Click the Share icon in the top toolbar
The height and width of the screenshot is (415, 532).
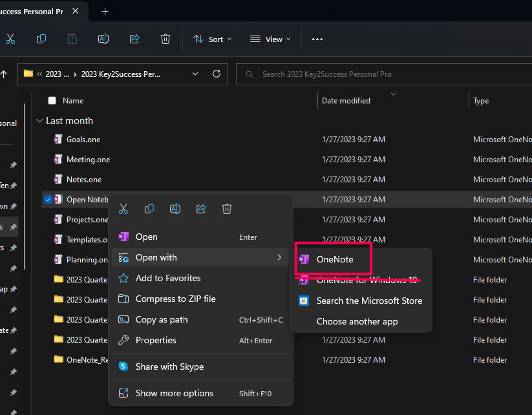coord(134,39)
